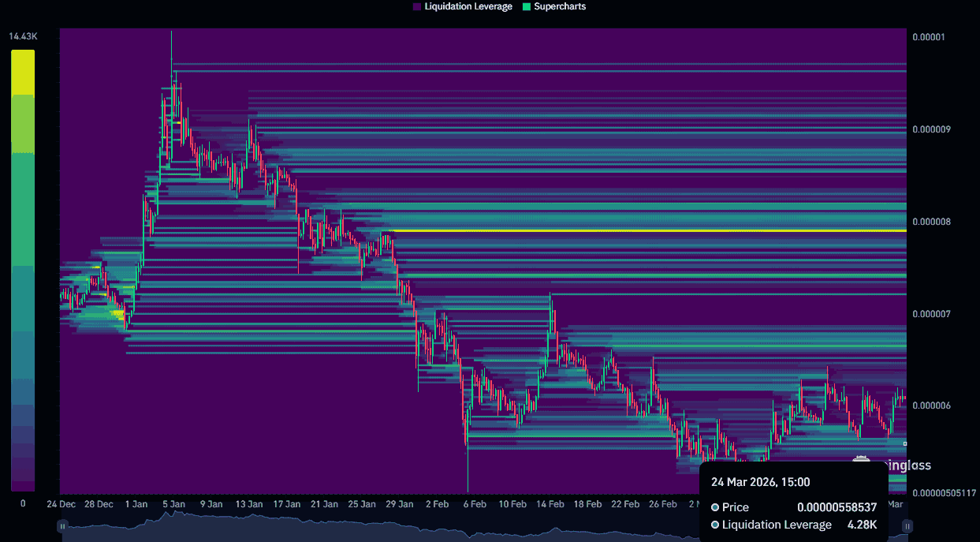This screenshot has height=542, width=980.
Task: Toggle the Liquidation Leverage series label
Action: tap(468, 7)
